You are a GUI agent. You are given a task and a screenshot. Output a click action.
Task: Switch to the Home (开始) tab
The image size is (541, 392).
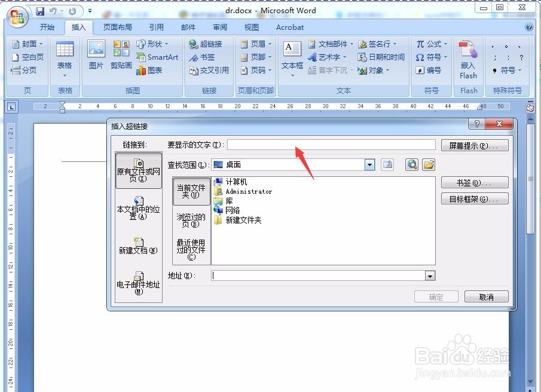pyautogui.click(x=47, y=27)
